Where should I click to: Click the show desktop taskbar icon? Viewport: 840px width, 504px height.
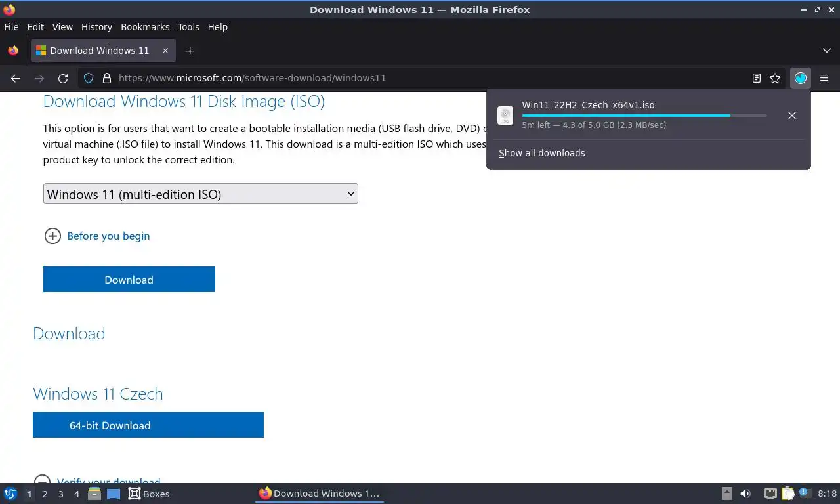tap(114, 493)
